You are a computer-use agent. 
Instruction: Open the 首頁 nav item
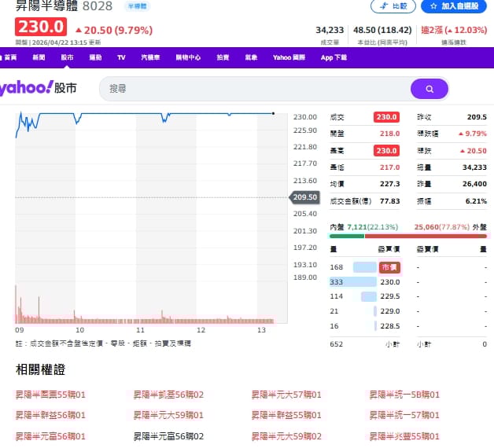tap(9, 57)
